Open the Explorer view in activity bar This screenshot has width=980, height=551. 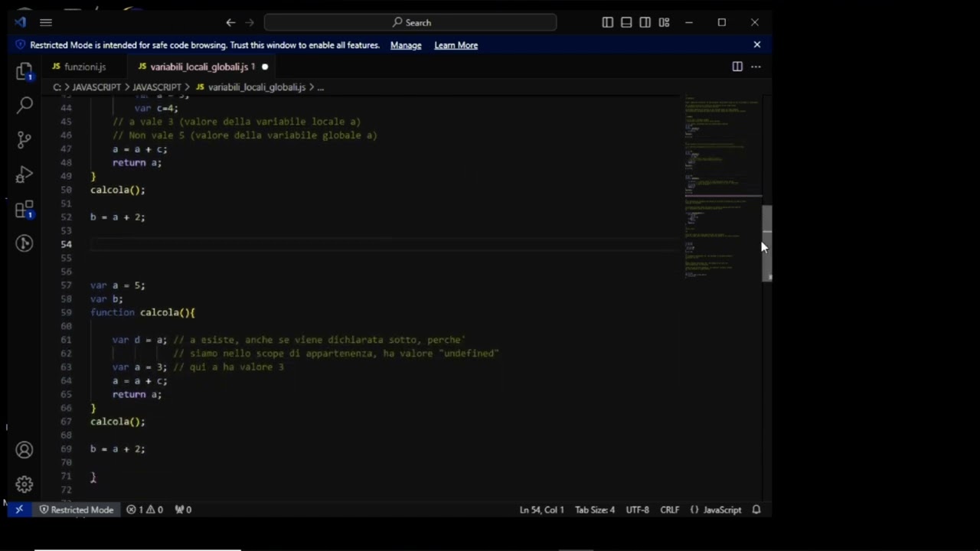[24, 71]
